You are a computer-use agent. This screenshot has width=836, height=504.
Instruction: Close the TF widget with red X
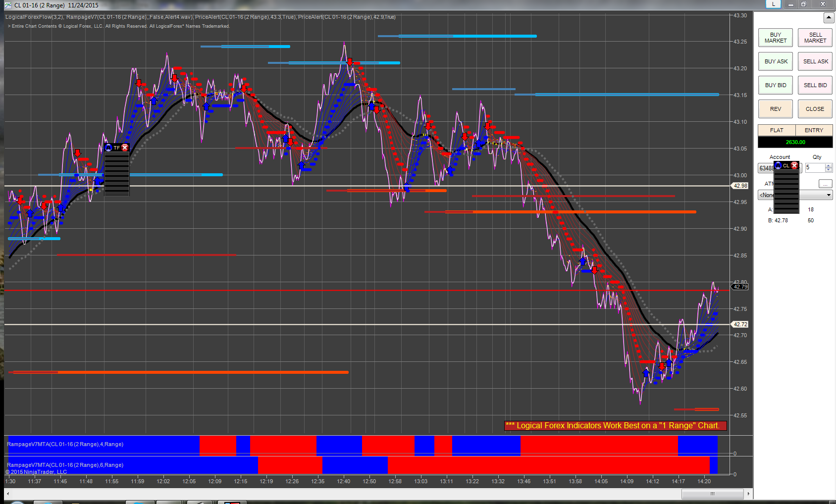click(125, 148)
